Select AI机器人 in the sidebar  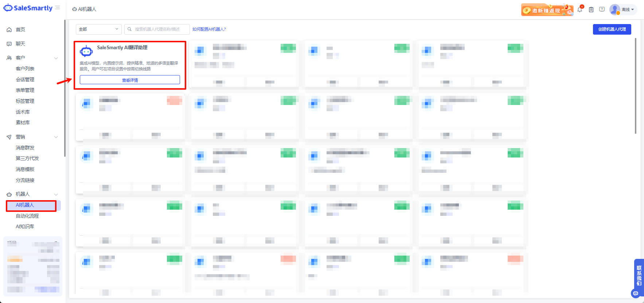coord(25,205)
